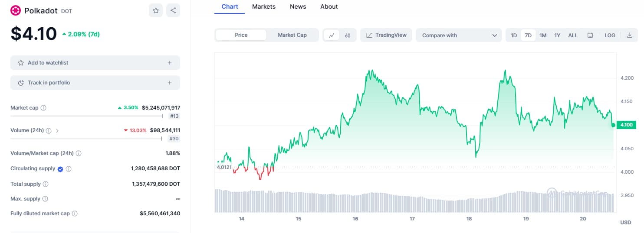Enable LOG scale on chart
The image size is (644, 233).
(x=610, y=36)
